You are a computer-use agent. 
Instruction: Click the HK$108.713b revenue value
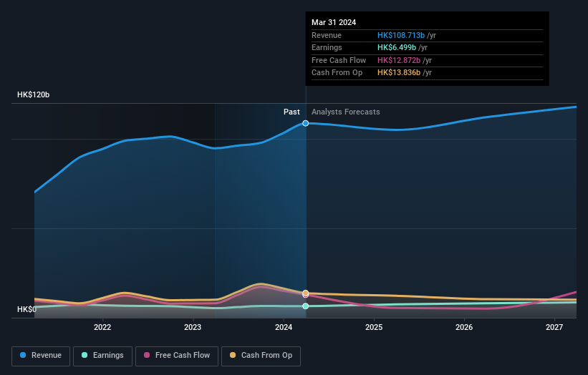[x=401, y=35]
